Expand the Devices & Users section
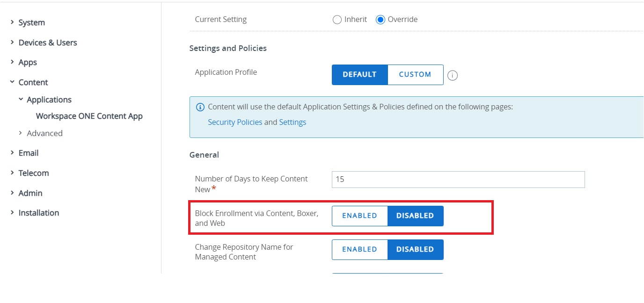Screen dimensions: 644x303 pyautogui.click(x=47, y=42)
